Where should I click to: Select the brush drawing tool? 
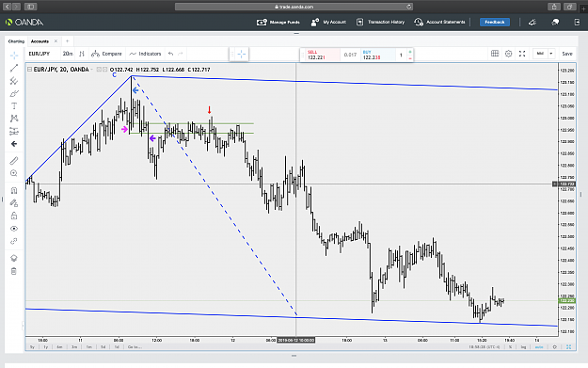(x=14, y=93)
